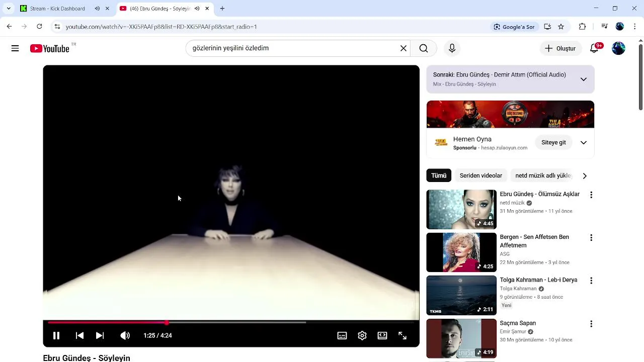644x362 pixels.
Task: Click the magnifier search button
Action: 424,48
